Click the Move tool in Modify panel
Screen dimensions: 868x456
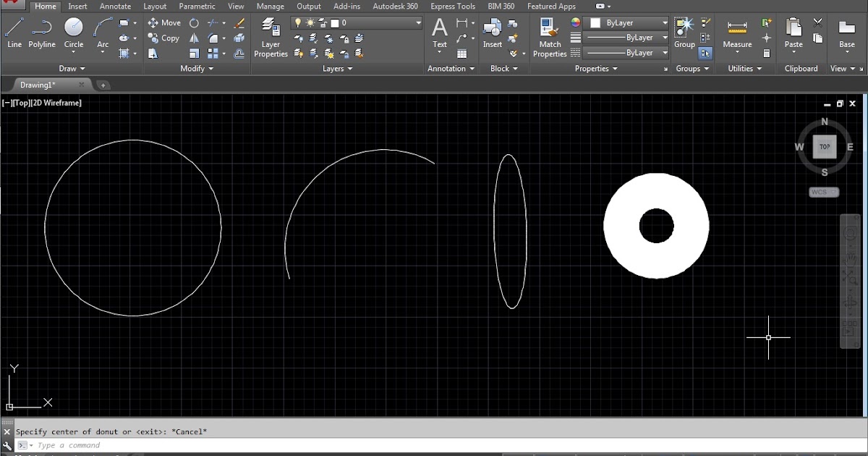pos(164,22)
